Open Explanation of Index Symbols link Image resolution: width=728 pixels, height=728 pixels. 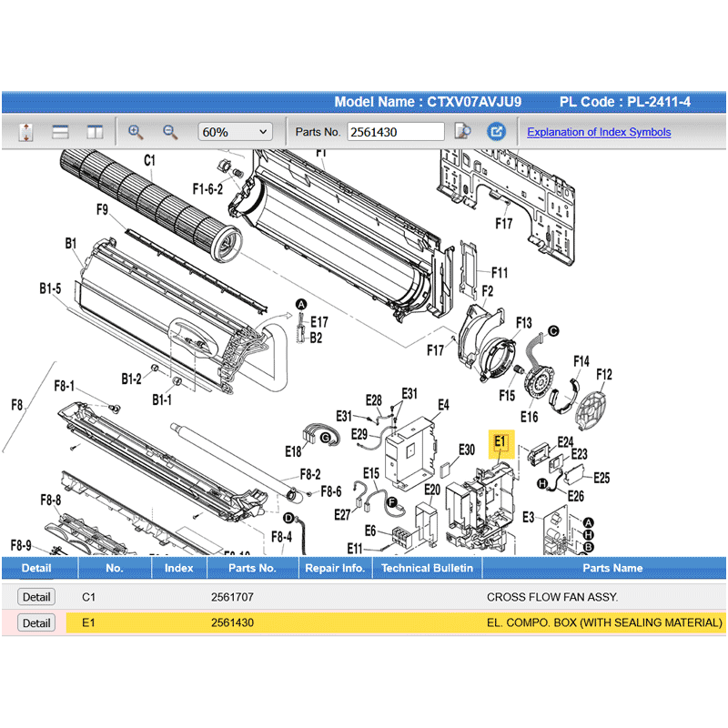[x=599, y=132]
